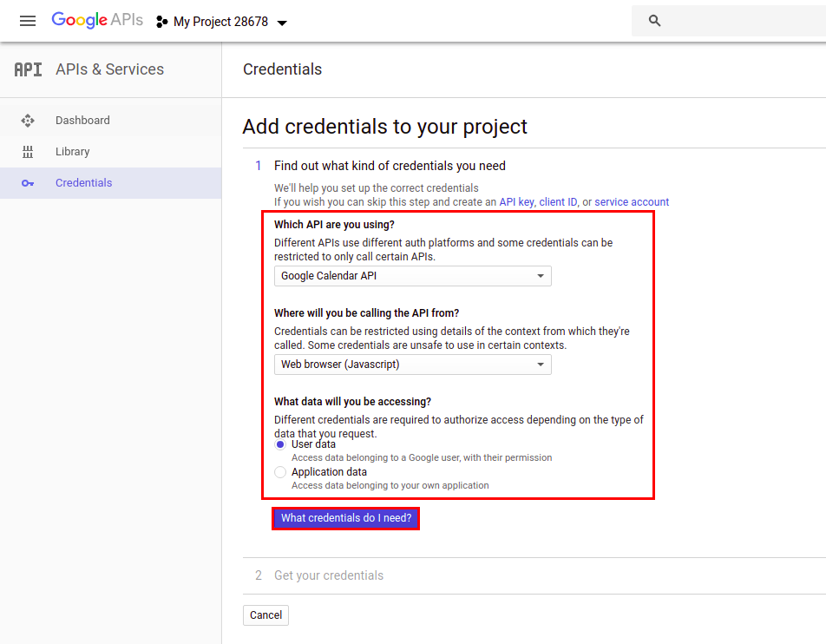Follow the API key link
The image size is (826, 644).
point(516,202)
